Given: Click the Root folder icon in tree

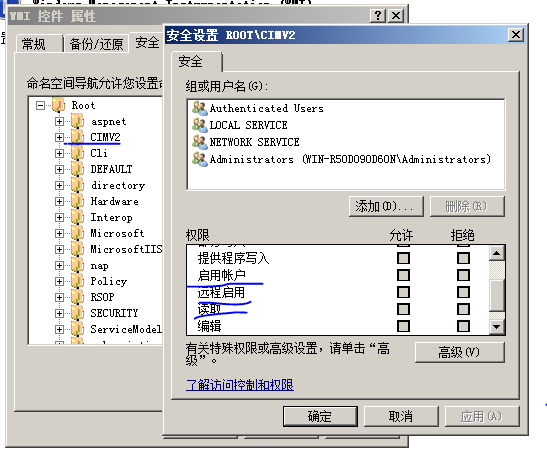Looking at the screenshot, I should tap(59, 105).
